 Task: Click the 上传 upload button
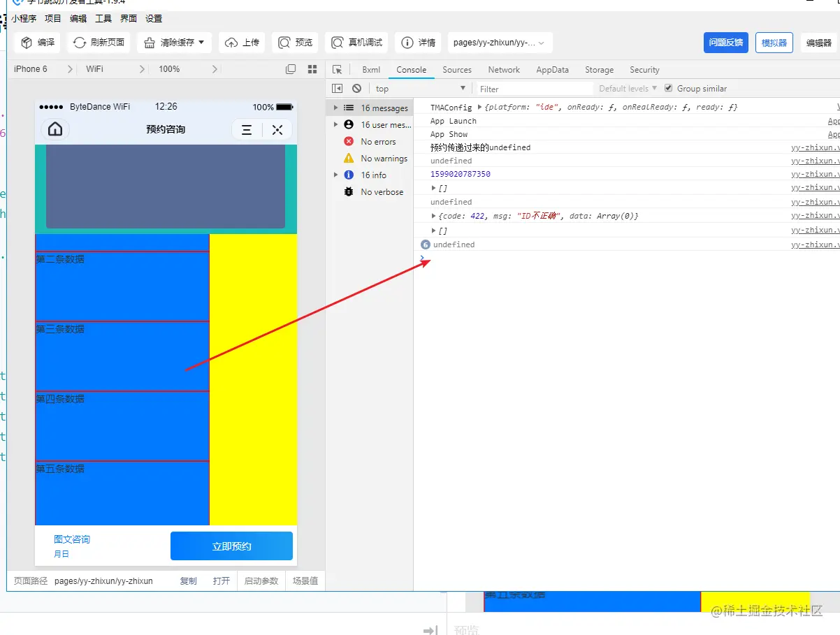click(x=242, y=43)
